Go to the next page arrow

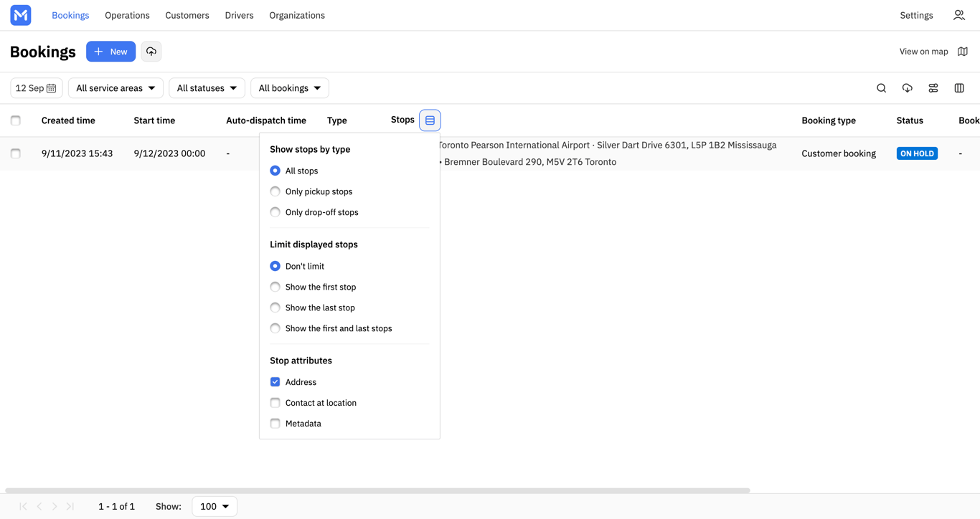click(55, 506)
